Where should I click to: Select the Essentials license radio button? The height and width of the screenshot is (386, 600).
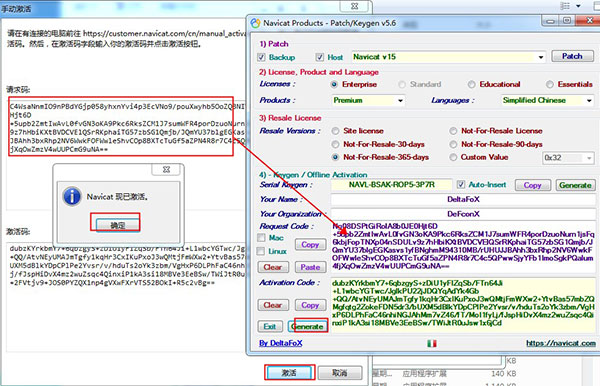549,85
